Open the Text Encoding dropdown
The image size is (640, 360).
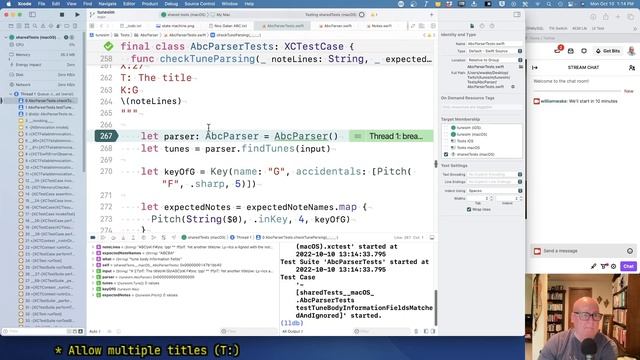point(495,174)
